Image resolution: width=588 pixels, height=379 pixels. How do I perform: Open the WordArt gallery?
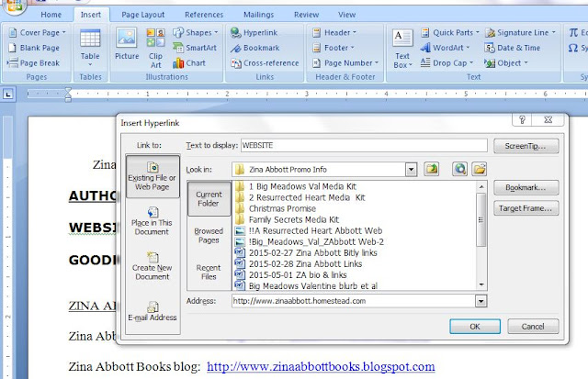pos(445,48)
